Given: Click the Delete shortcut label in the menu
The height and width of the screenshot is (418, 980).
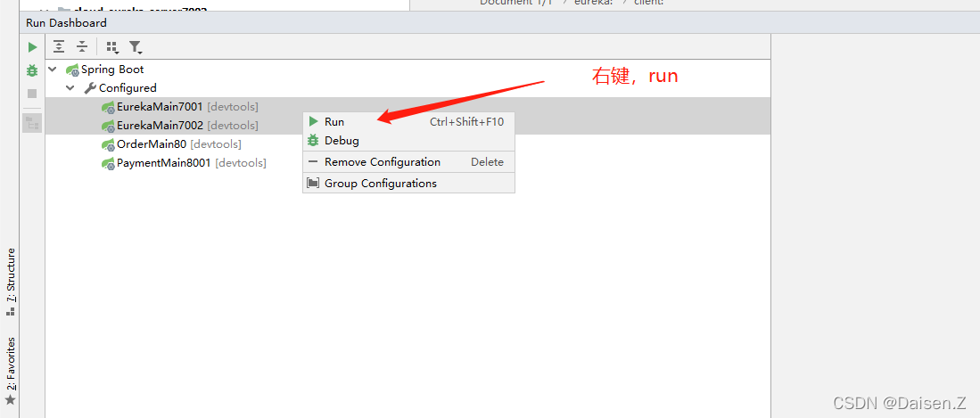Looking at the screenshot, I should 488,162.
